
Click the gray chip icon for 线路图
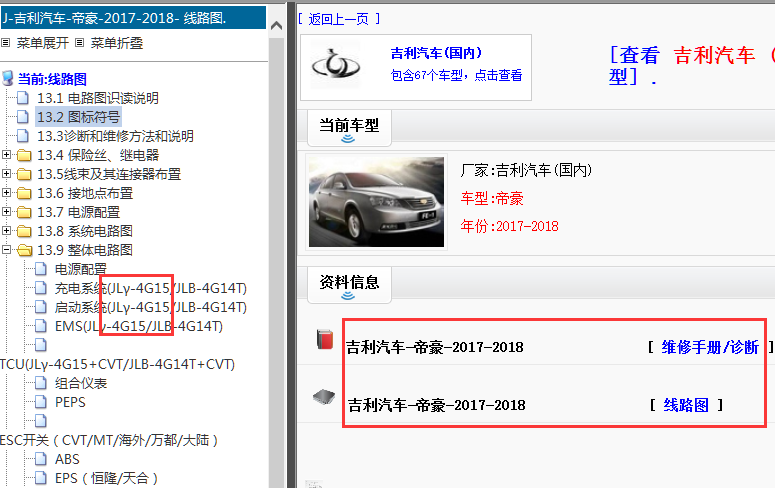coord(324,397)
